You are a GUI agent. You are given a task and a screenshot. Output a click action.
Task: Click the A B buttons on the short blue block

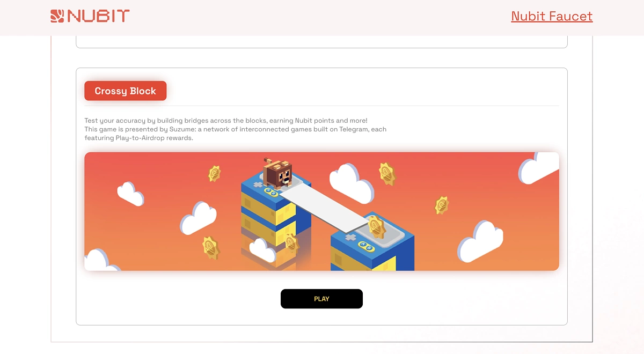coord(366,247)
